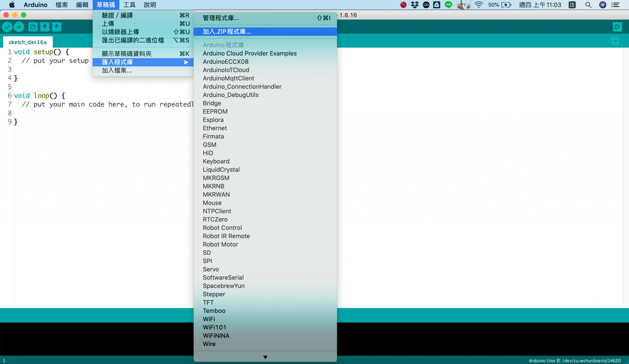Click the Wi-Fi icon in the menu bar
Screen dimensions: 629x364
click(478, 5)
